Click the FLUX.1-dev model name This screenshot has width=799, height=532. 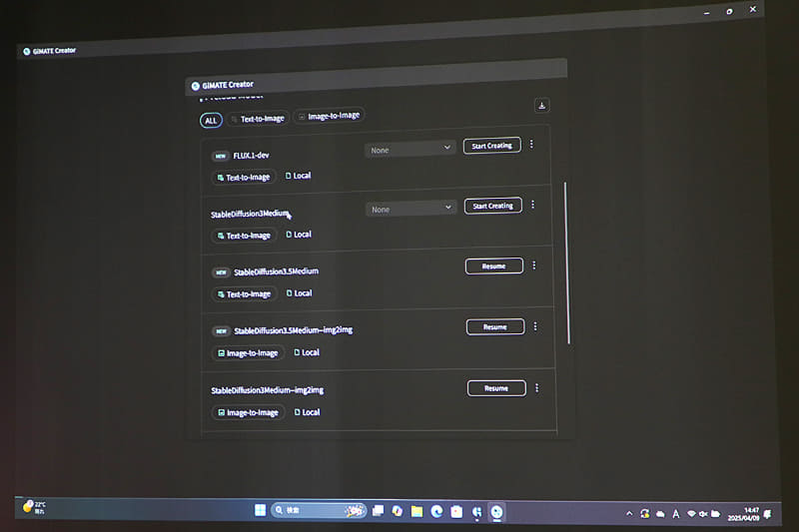251,156
